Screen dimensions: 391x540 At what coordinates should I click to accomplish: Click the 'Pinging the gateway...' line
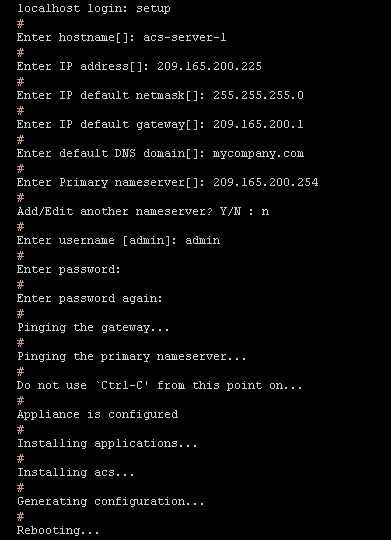(93, 328)
